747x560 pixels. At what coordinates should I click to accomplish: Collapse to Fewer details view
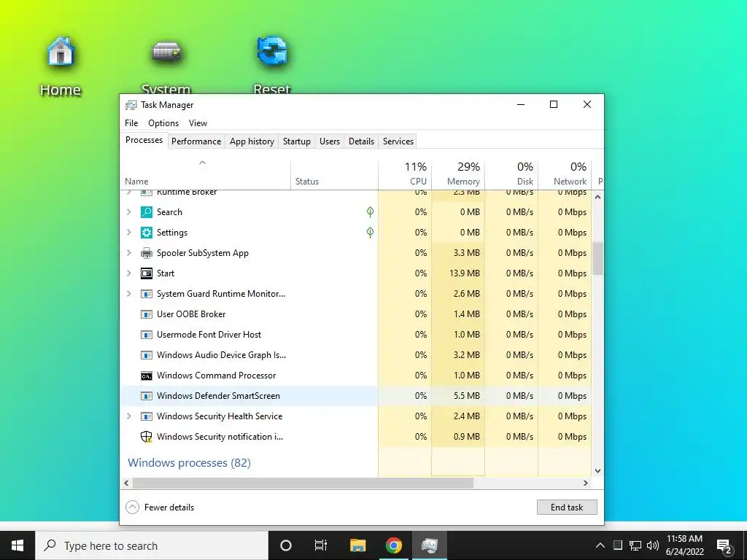160,507
